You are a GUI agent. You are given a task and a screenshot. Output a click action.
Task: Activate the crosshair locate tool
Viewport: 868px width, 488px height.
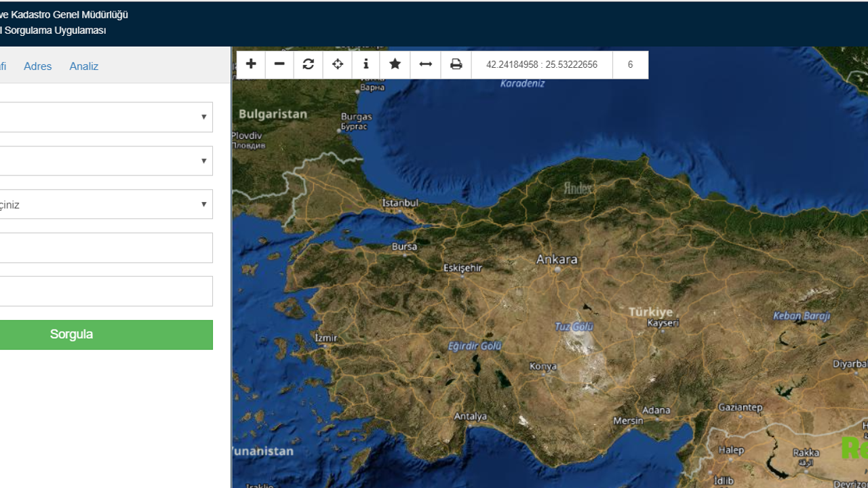pos(338,64)
